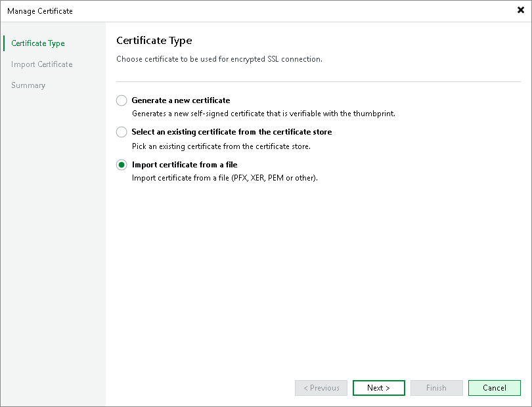Click the green sidebar step indicator bar
Viewport: 532px width, 407px height.
click(3, 43)
